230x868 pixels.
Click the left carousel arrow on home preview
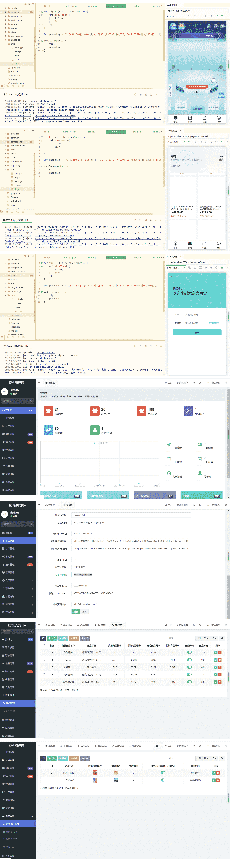(173, 67)
